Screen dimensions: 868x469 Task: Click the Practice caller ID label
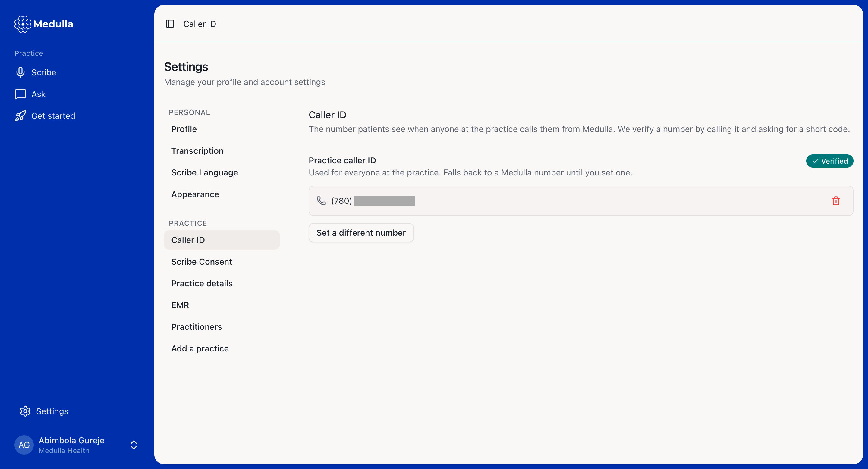click(342, 160)
